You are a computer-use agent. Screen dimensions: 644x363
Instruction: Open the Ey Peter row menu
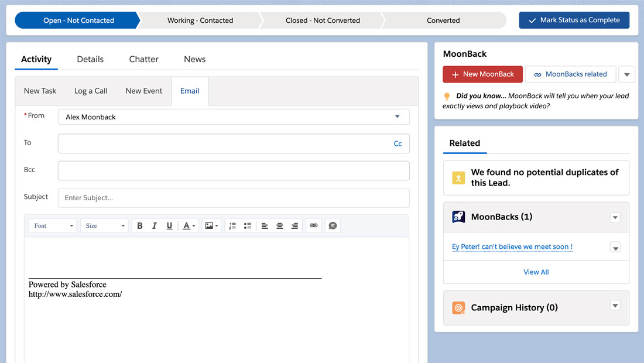tap(615, 248)
